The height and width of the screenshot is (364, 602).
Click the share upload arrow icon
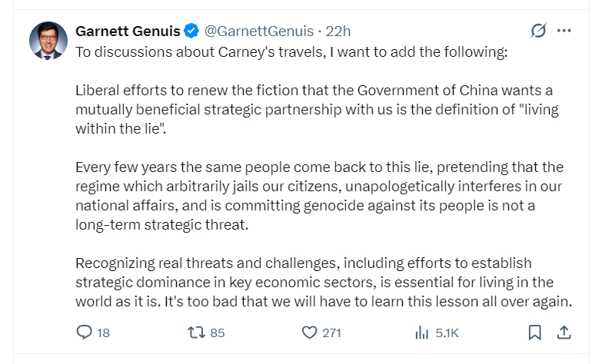coord(563,333)
